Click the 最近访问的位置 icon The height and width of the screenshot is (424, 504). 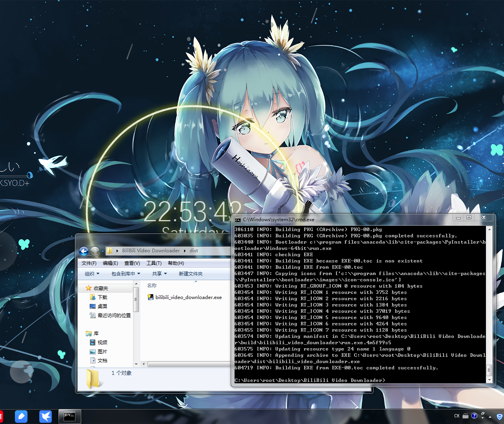(93, 315)
